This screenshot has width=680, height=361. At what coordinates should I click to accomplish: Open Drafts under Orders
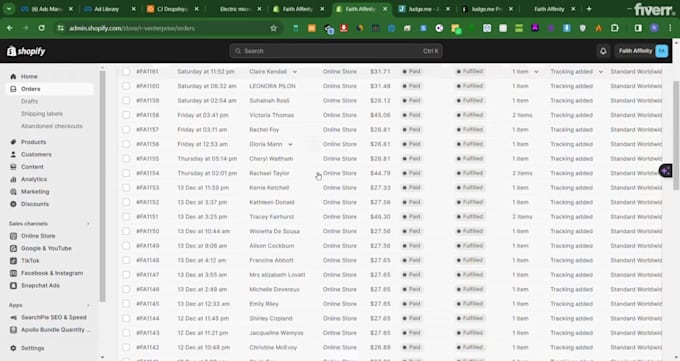click(x=29, y=101)
